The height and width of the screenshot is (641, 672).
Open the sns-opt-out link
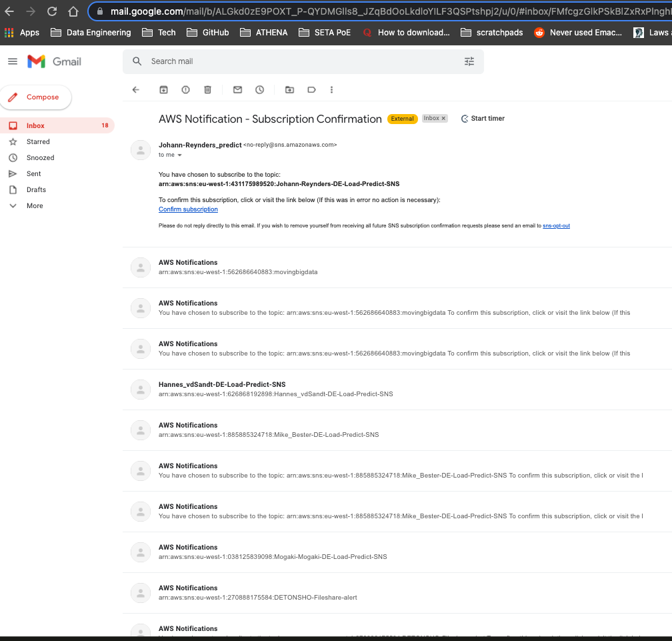[x=556, y=225]
